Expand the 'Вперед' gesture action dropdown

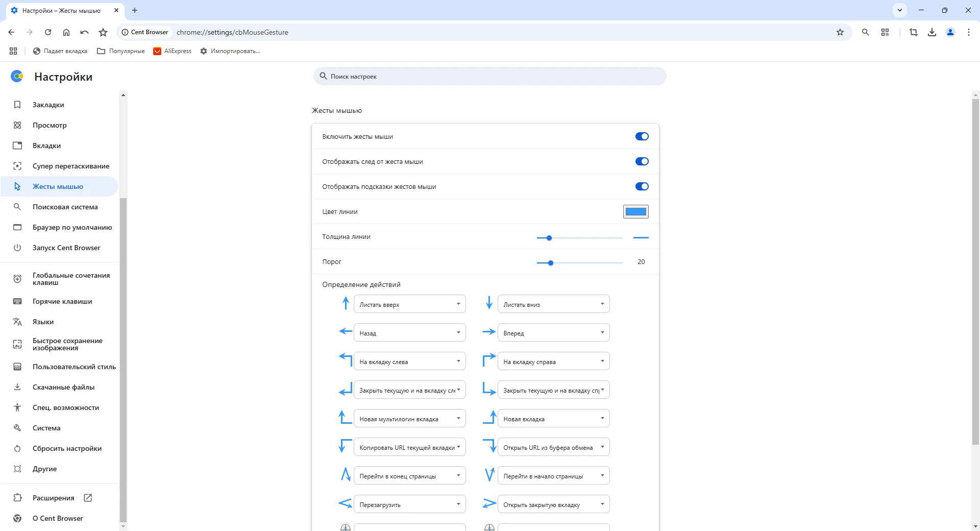coord(553,333)
